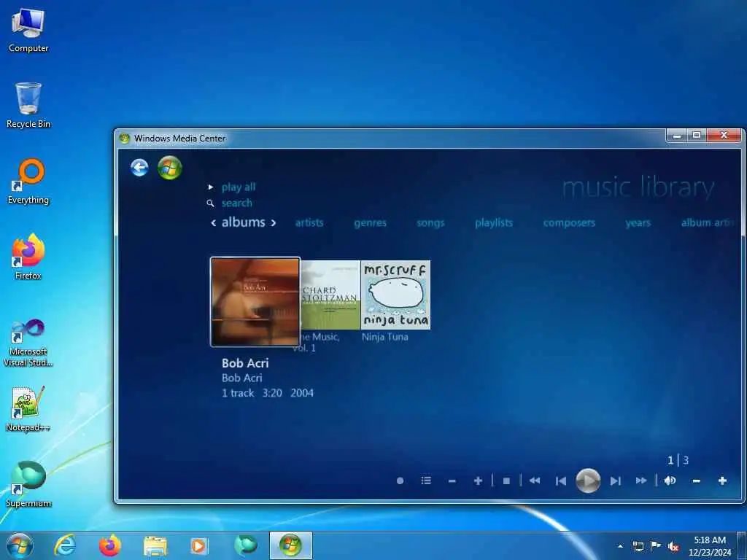Open the Bob Acri album cover

pos(255,302)
